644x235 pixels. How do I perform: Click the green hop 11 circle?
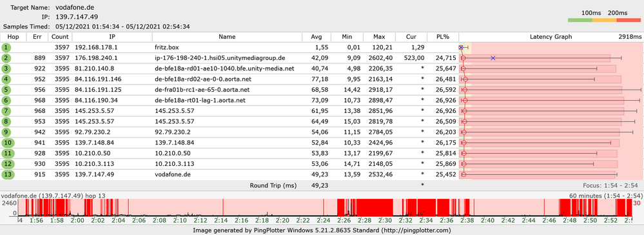pyautogui.click(x=8, y=153)
